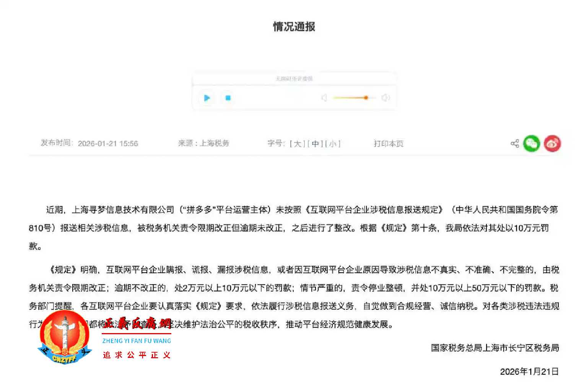Viewport: 584px width, 392px height.
Task: Click the publish time 2026-01-21 15:56
Action: click(x=108, y=143)
